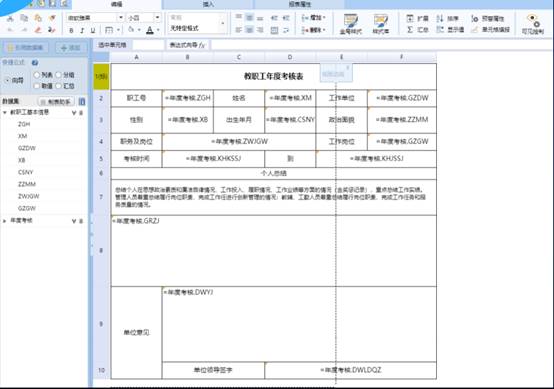
Task: Click the help question-mark icon in side panel
Action: coord(35,63)
